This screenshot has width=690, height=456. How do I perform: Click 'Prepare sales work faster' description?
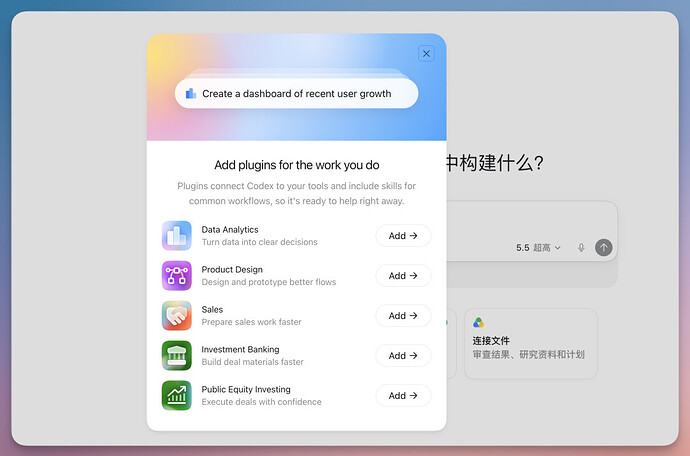pos(251,322)
